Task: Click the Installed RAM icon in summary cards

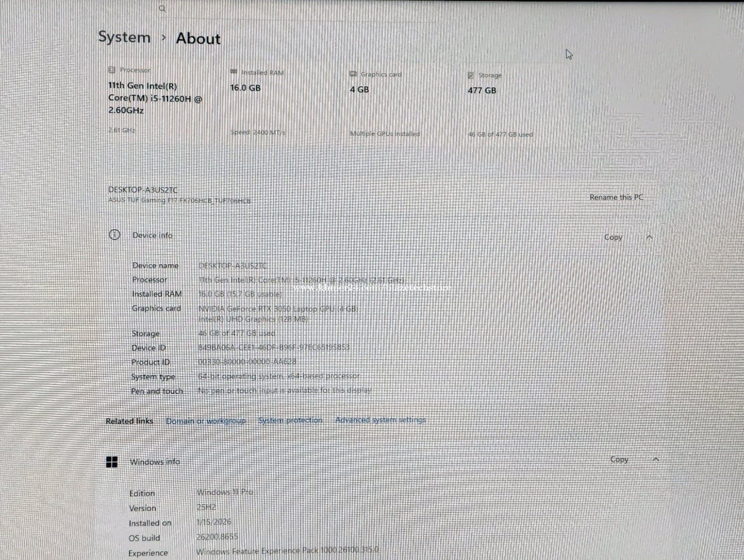Action: pos(234,72)
